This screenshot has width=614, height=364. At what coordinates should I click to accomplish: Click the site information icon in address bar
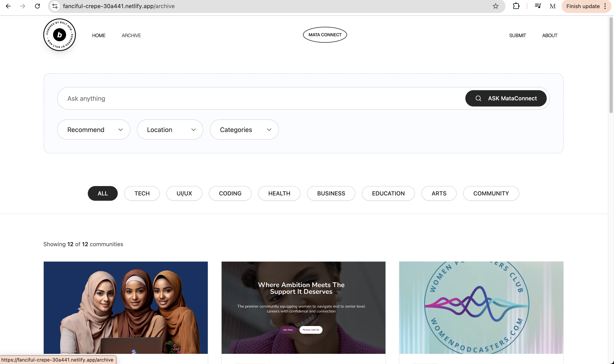[x=55, y=6]
